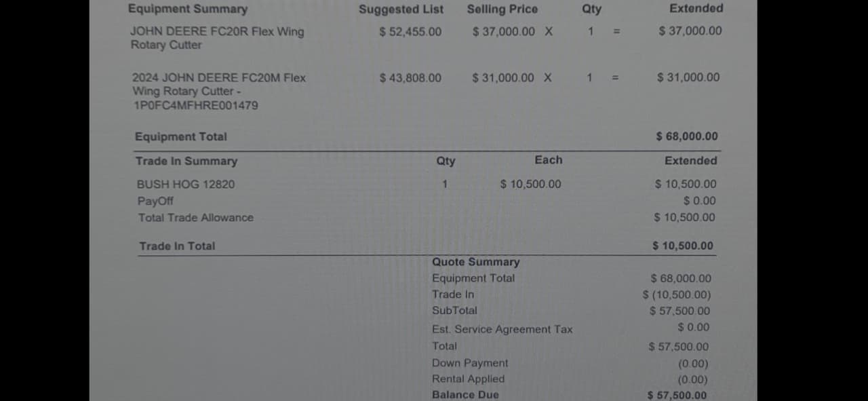Select the BUSH HOG 12820 trade-in
868x401 pixels.
point(186,184)
